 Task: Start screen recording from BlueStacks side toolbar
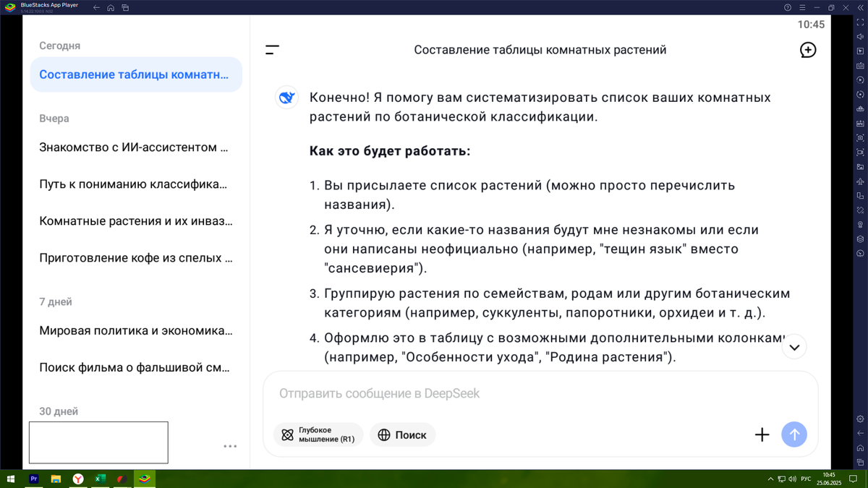coord(860,152)
